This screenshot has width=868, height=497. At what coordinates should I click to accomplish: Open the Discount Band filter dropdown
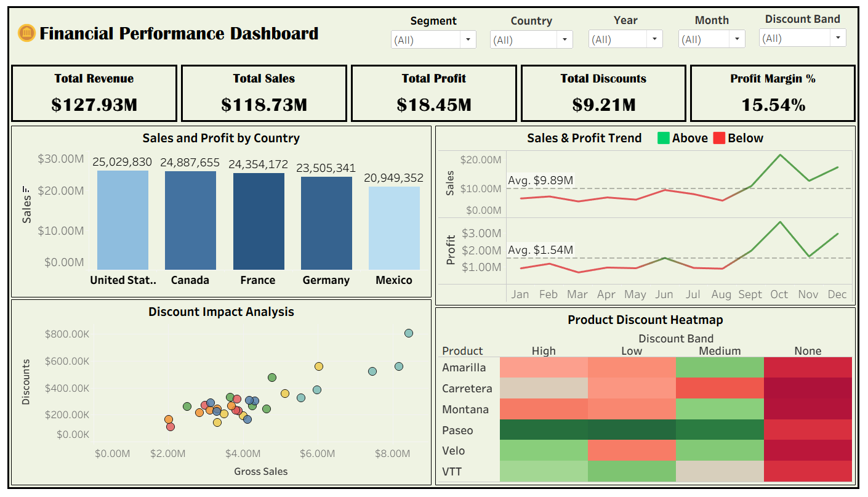click(x=803, y=38)
